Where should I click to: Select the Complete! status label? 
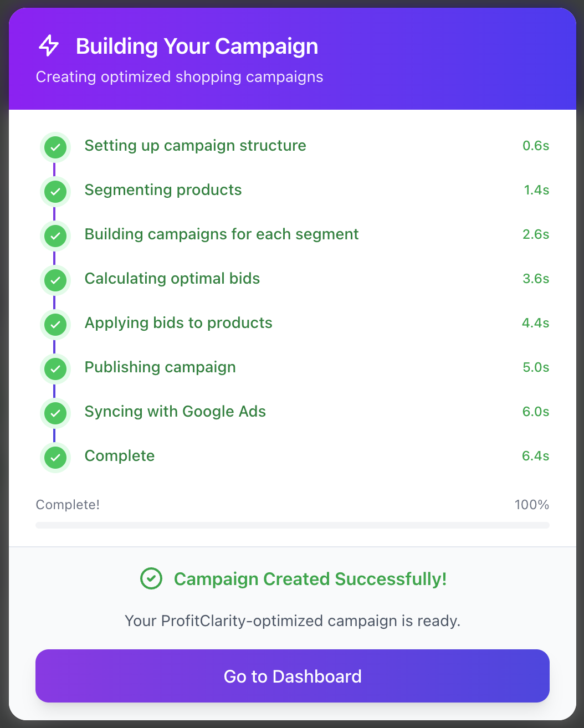(68, 505)
